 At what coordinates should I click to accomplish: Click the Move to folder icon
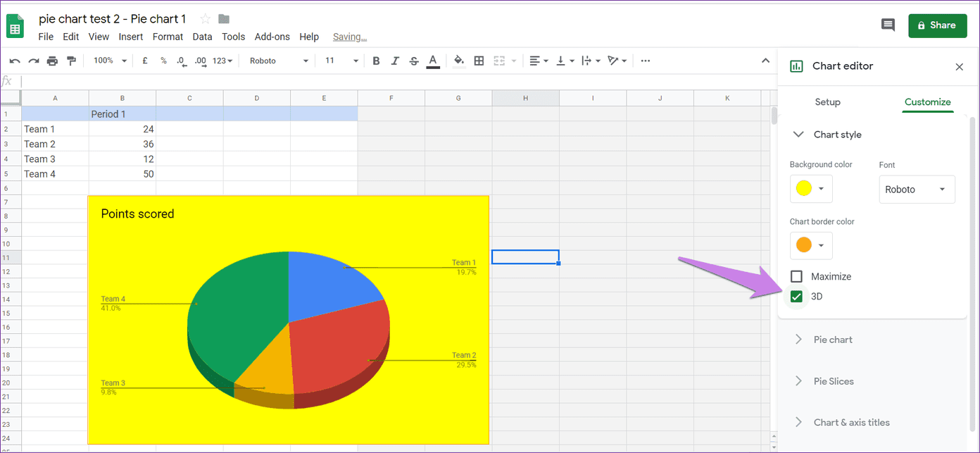click(x=224, y=19)
